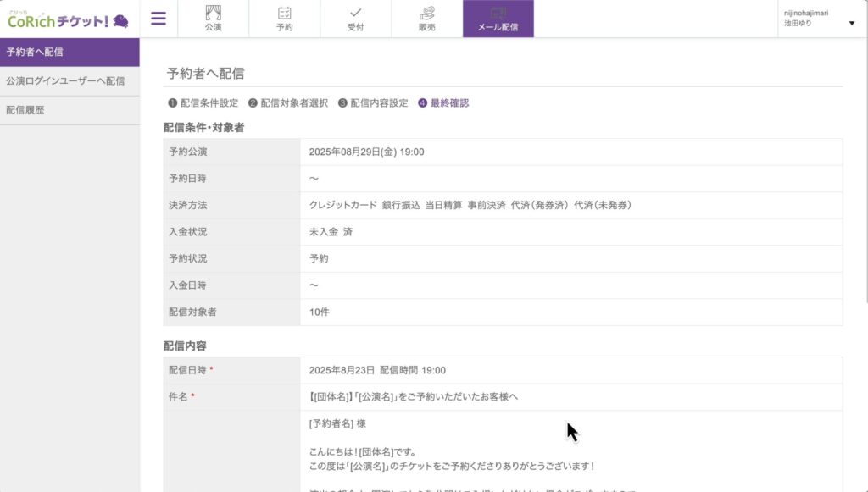The height and width of the screenshot is (492, 868).
Task: Select 予約者へ配信 in the sidebar
Action: (x=70, y=52)
